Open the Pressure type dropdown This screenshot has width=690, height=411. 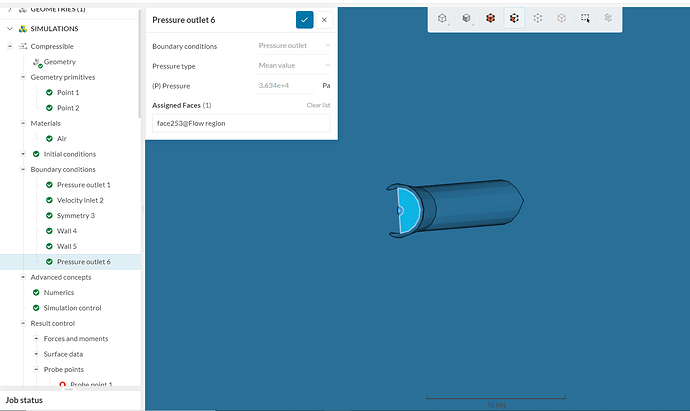click(294, 66)
